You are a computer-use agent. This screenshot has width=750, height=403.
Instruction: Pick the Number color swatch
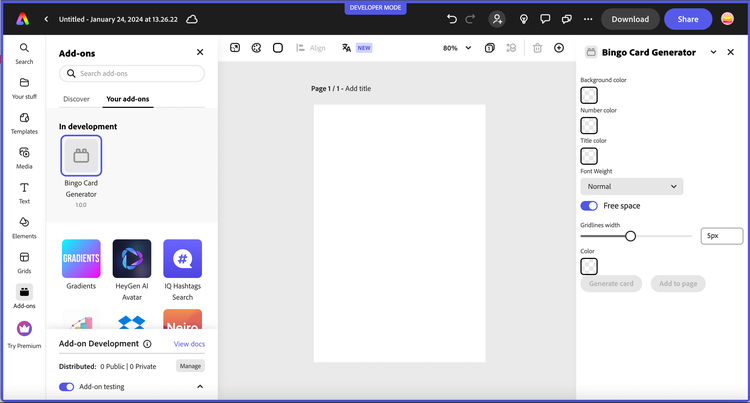click(x=589, y=125)
